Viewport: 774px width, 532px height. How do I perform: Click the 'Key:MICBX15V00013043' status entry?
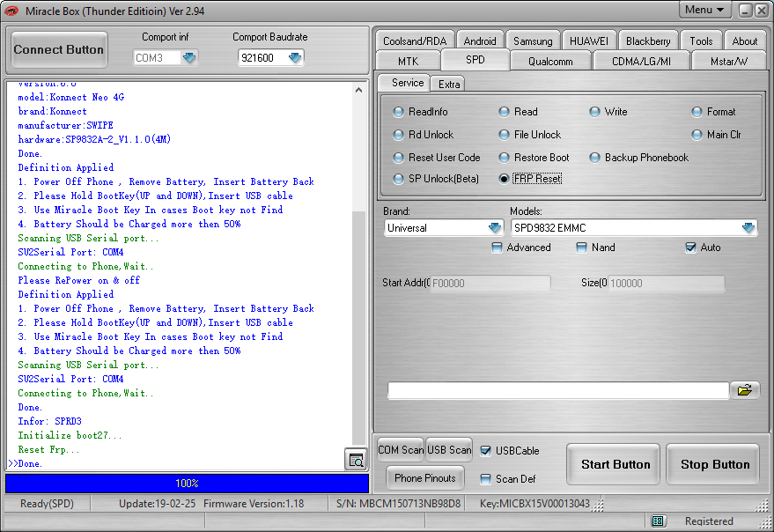pyautogui.click(x=534, y=503)
